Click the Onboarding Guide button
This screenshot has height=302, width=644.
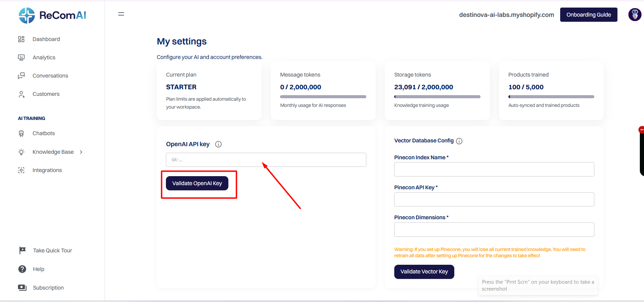[x=588, y=15]
